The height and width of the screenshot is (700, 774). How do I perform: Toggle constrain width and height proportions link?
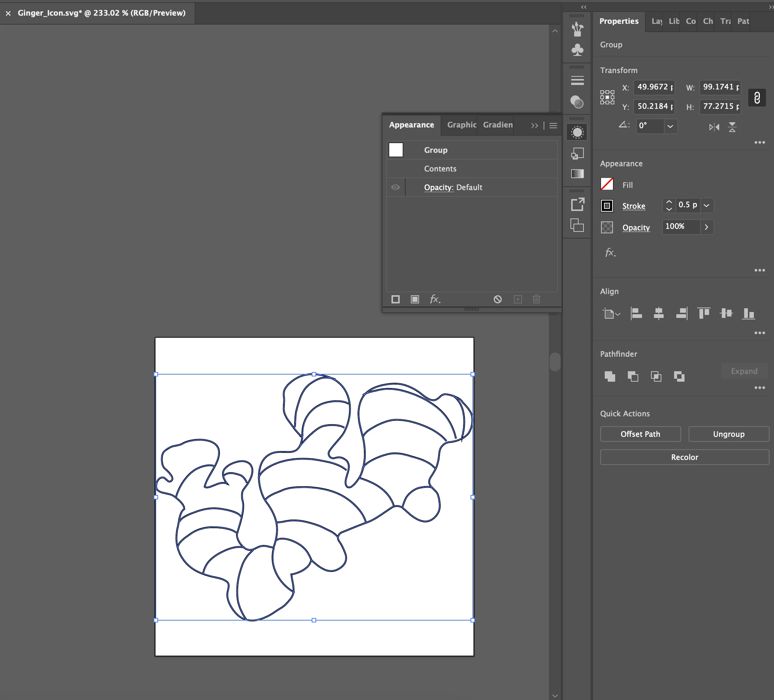[x=757, y=98]
